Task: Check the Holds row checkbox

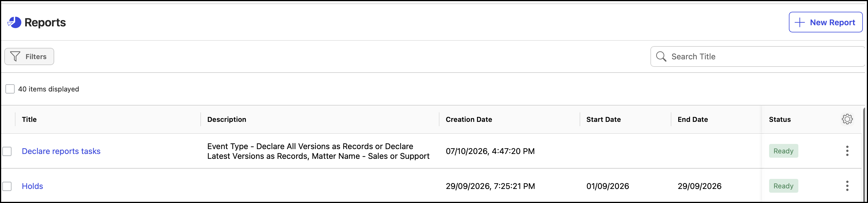Action: (x=7, y=186)
